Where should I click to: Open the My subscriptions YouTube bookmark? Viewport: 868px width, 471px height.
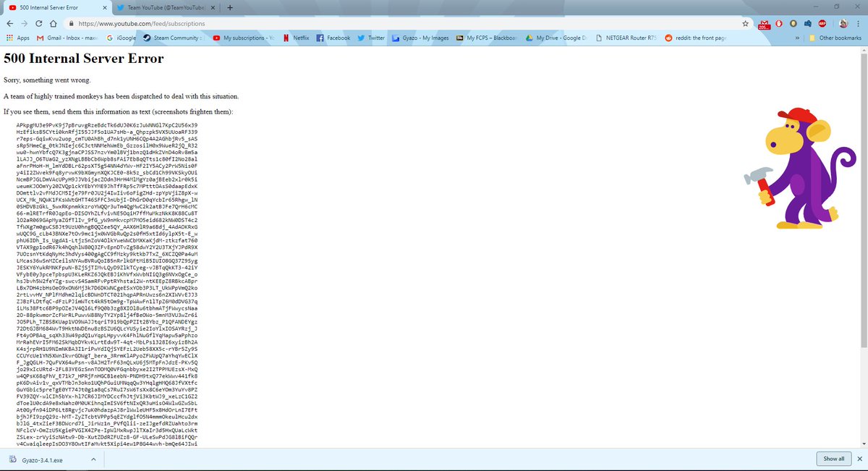pyautogui.click(x=243, y=38)
